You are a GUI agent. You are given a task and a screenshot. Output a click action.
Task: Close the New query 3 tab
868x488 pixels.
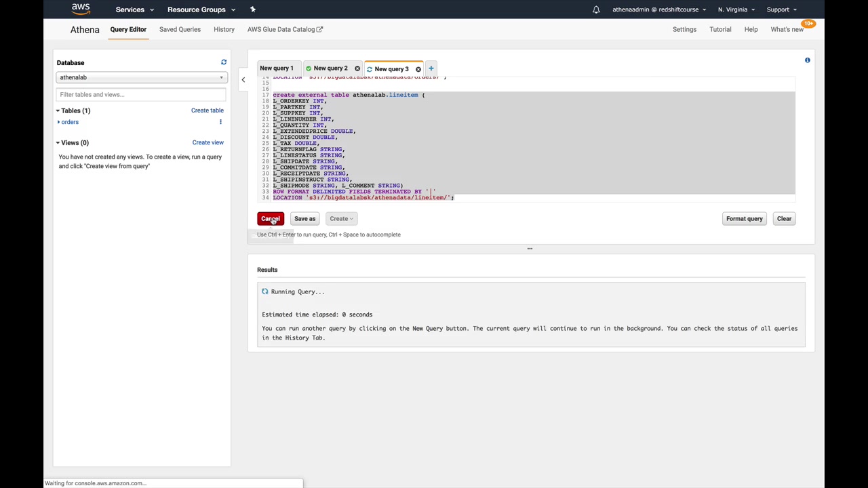click(418, 69)
